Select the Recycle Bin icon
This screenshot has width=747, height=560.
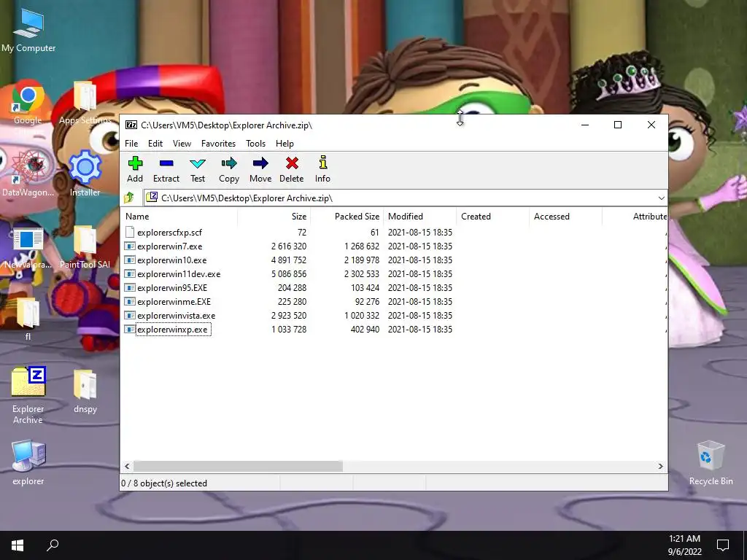point(711,463)
